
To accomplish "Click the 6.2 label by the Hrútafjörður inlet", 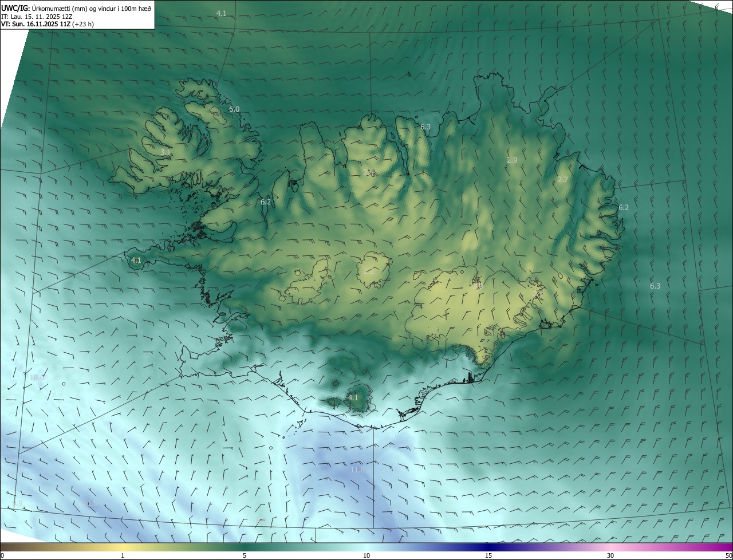I will [266, 202].
